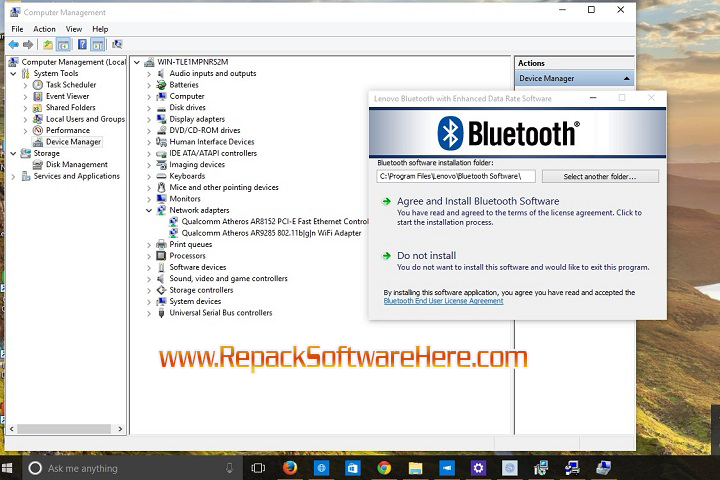The image size is (720, 480).
Task: Click green arrow beside Agree and Install
Action: click(387, 201)
